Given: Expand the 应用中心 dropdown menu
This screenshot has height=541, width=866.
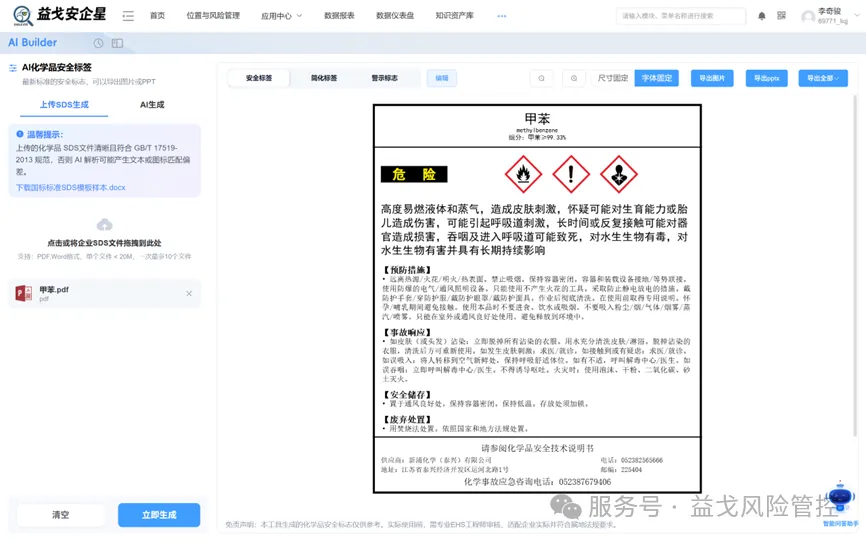Looking at the screenshot, I should [282, 16].
